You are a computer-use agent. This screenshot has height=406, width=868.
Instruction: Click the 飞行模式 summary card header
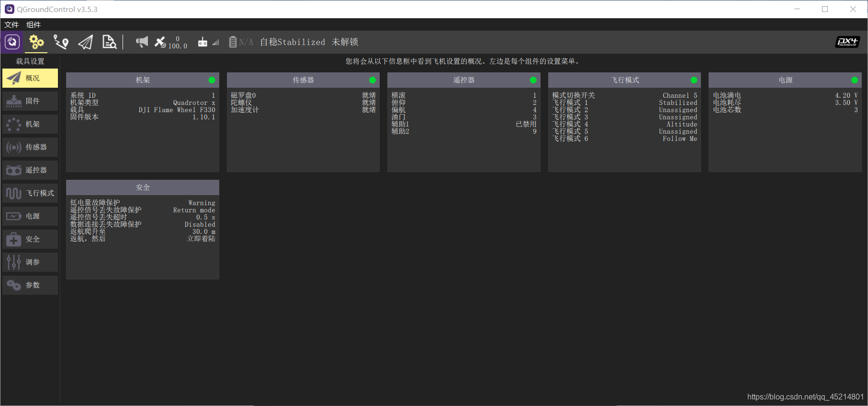point(624,80)
